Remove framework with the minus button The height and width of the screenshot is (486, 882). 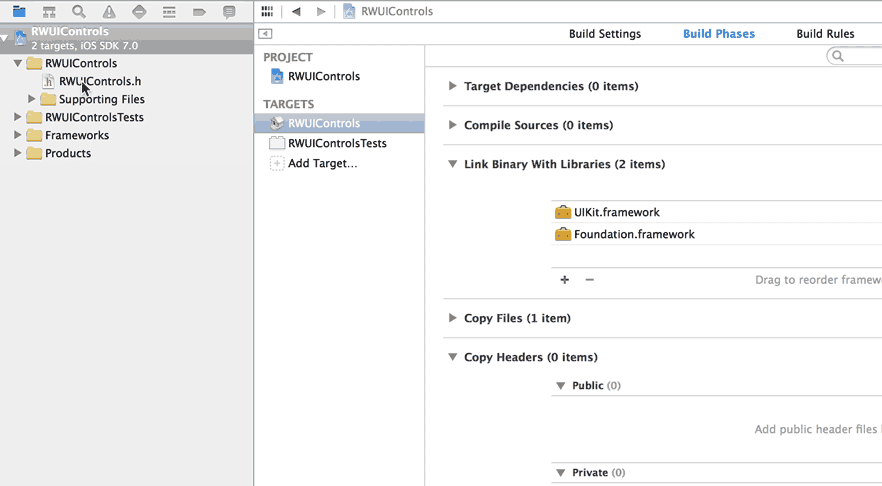[590, 280]
